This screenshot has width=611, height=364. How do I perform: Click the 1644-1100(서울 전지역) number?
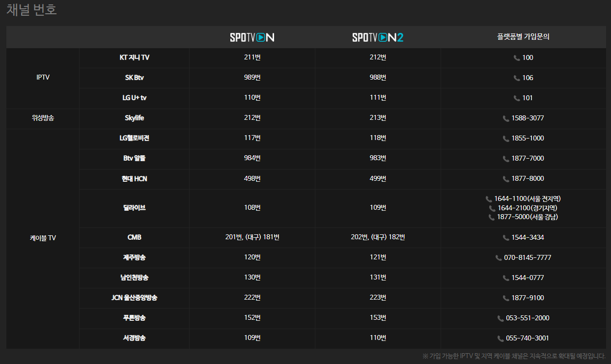click(528, 199)
